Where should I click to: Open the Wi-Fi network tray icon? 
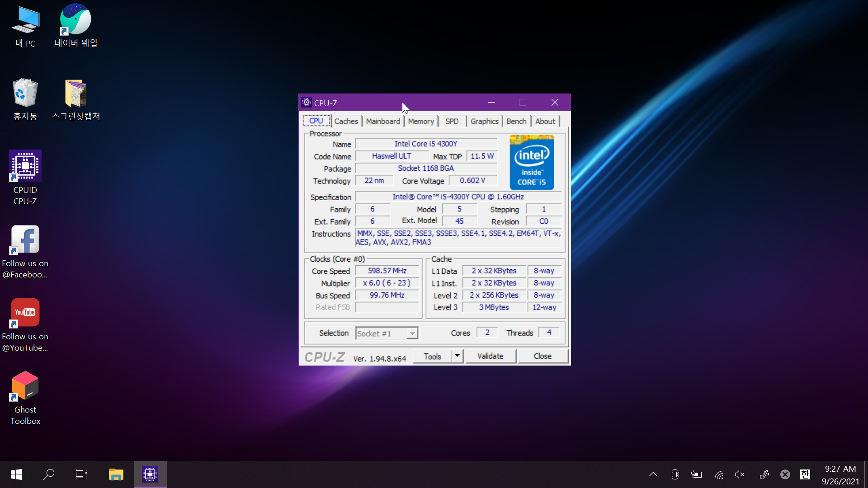point(719,474)
